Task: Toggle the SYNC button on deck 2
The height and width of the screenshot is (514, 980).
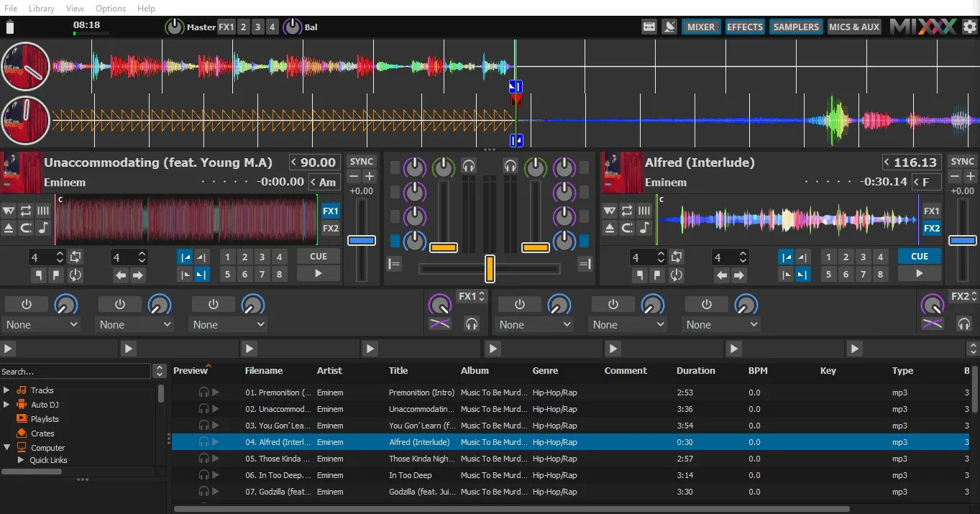Action: click(x=964, y=161)
